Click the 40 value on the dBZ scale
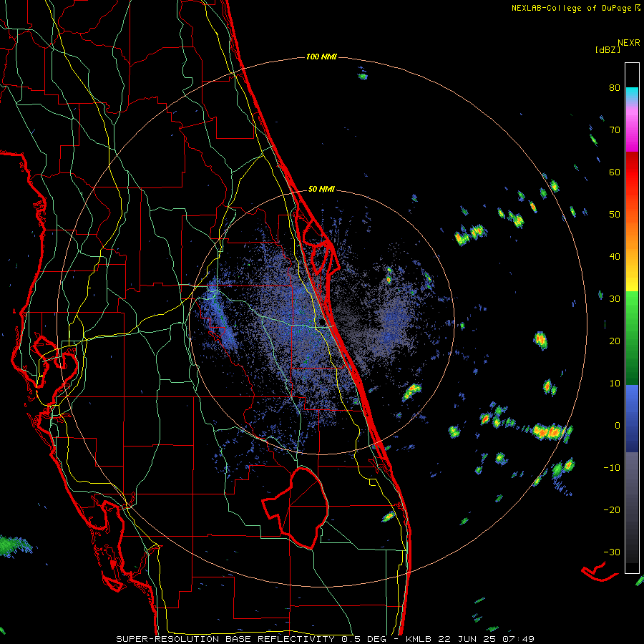 [615, 257]
